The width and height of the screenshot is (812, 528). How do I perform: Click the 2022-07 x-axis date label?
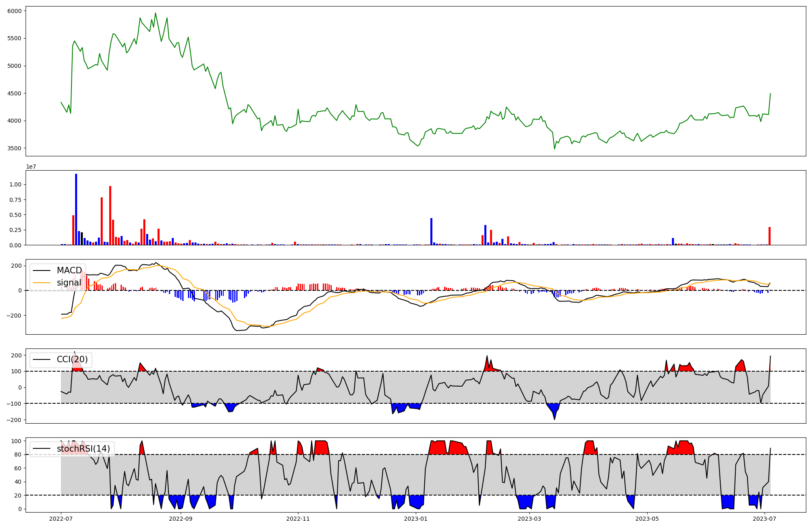click(x=61, y=519)
